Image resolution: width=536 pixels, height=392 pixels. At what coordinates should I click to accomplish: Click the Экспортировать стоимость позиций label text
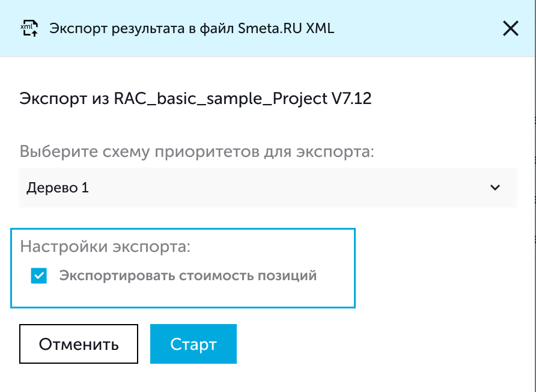click(187, 276)
